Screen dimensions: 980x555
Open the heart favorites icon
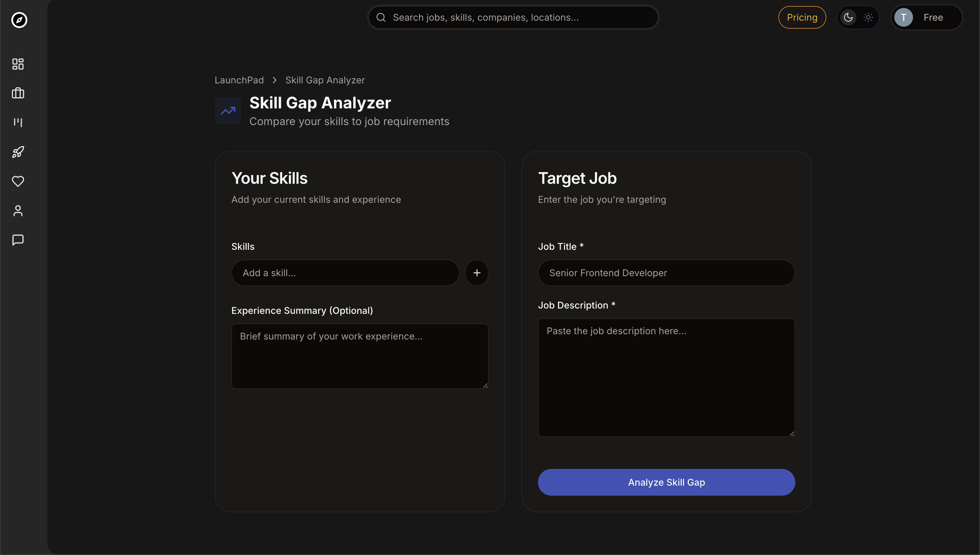coord(18,181)
